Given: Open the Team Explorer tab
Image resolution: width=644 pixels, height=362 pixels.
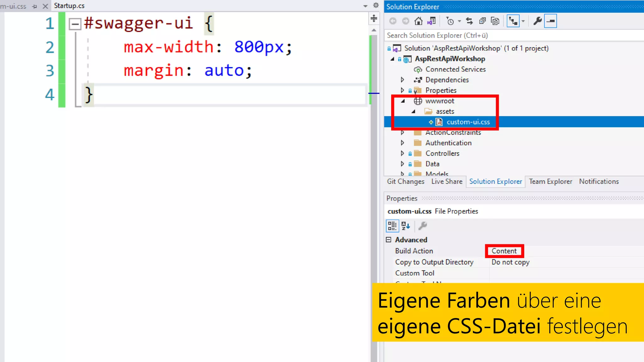Looking at the screenshot, I should click(551, 182).
